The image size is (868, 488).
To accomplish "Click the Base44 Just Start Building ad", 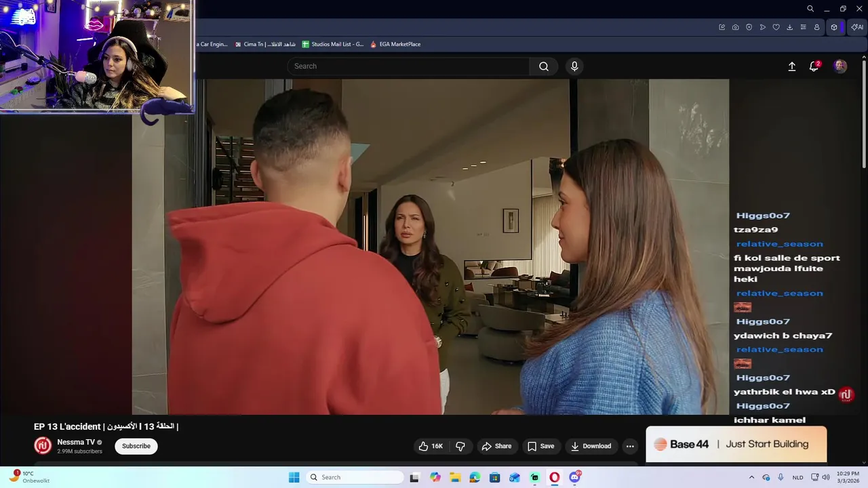I will pos(736,444).
